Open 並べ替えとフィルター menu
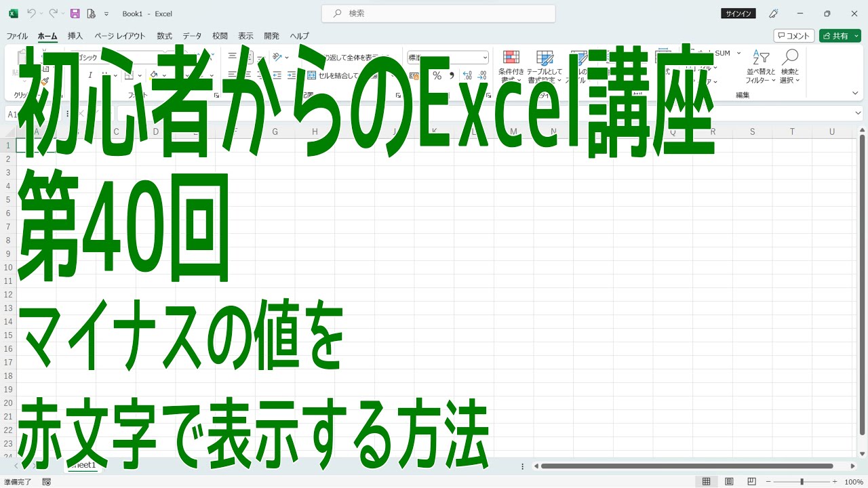868x488 pixels. click(760, 67)
